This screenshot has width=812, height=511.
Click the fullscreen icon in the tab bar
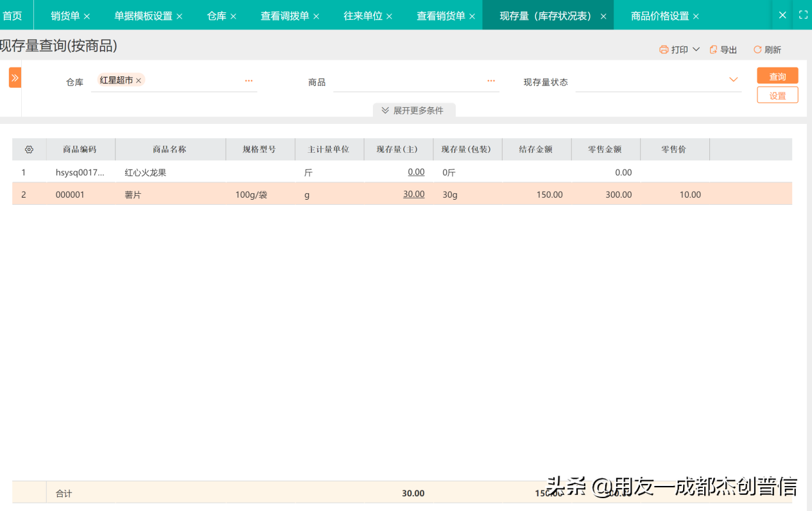pyautogui.click(x=803, y=14)
